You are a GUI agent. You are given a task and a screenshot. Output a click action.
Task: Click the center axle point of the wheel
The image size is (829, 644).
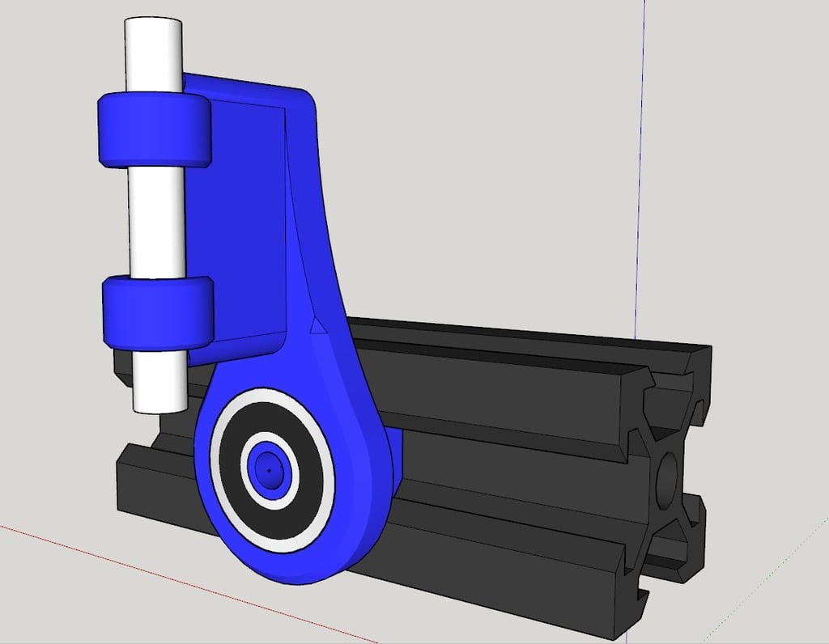(267, 471)
